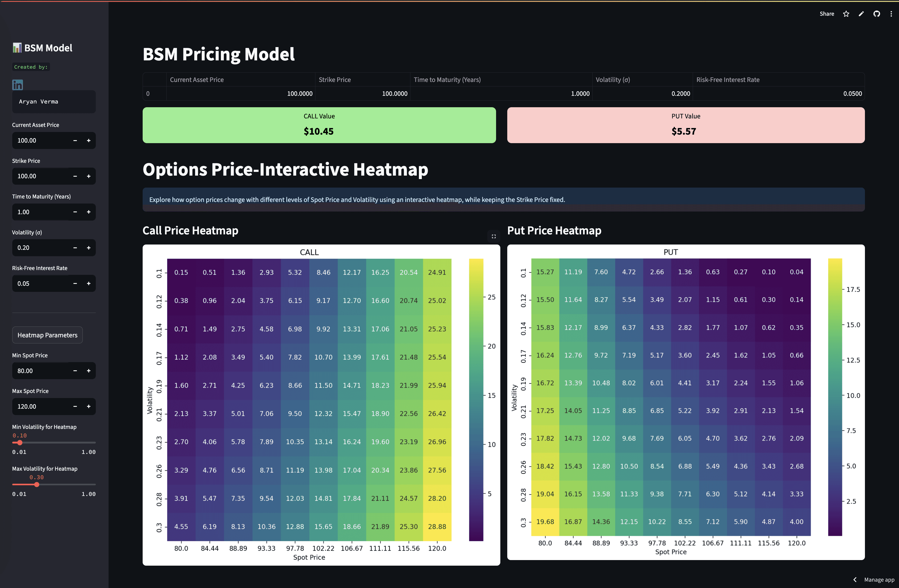Screen dimensions: 899x588
Task: Expand Call Price Heatmap to fullscreen
Action: click(494, 237)
